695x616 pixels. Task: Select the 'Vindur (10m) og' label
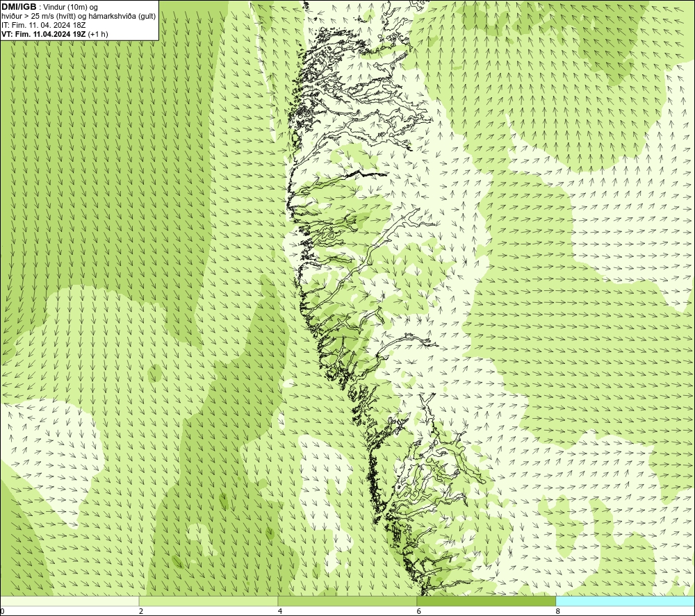pyautogui.click(x=71, y=7)
